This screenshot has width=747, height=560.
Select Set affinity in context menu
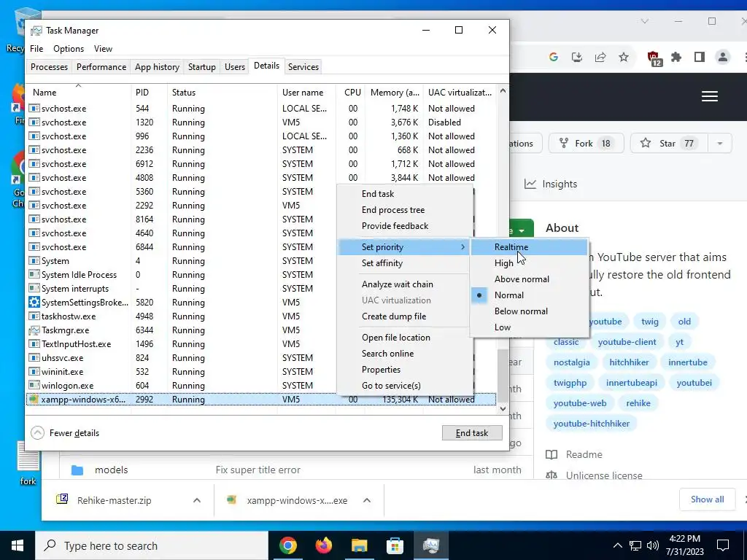click(405, 263)
